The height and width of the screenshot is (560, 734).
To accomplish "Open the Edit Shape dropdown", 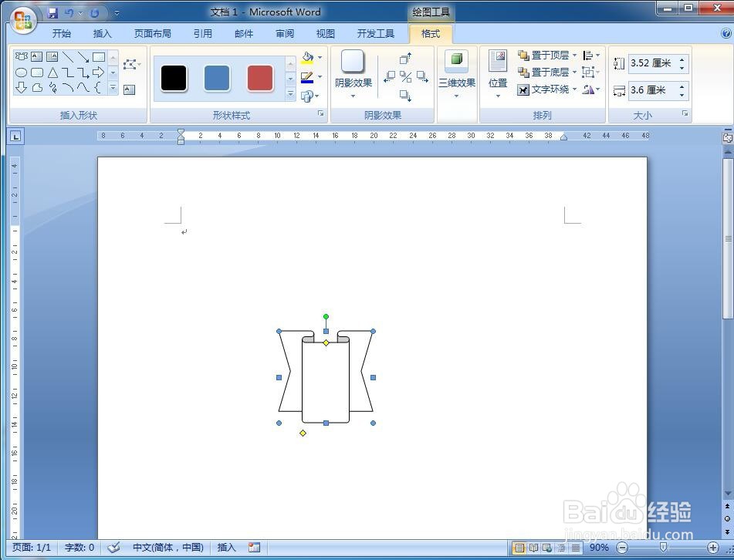I will [x=133, y=64].
